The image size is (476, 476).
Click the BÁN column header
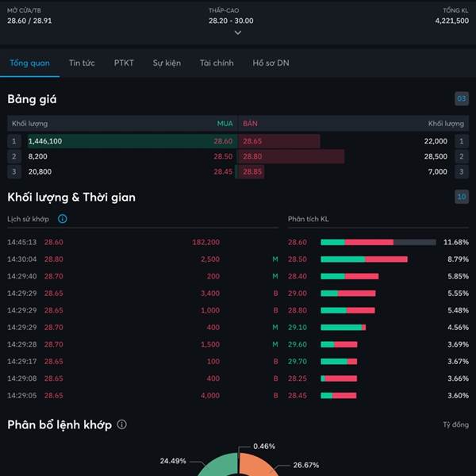click(250, 124)
